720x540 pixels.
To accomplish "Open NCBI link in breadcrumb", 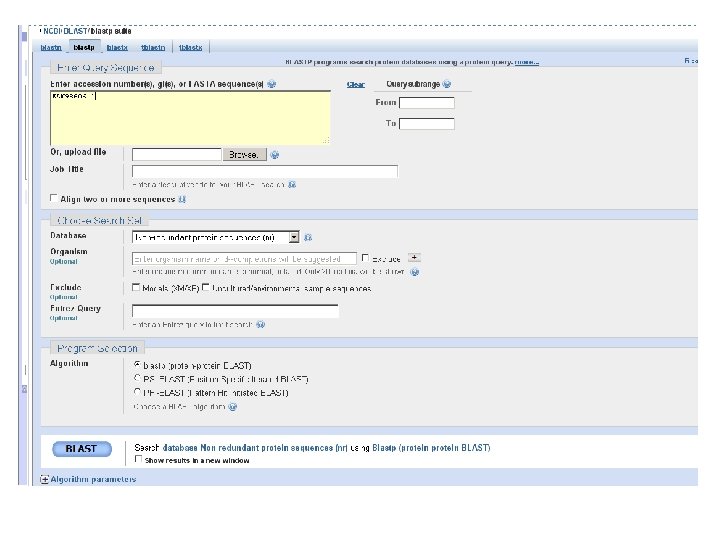I will pyautogui.click(x=52, y=31).
